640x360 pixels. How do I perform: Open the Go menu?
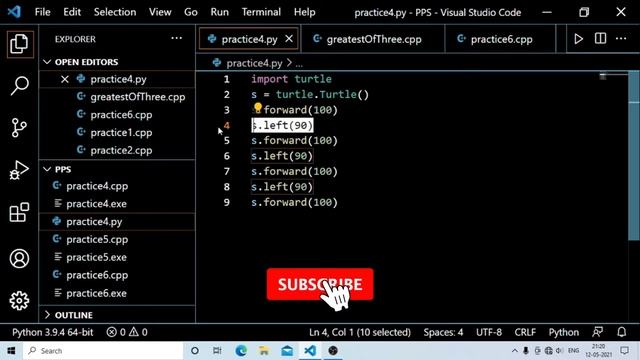(191, 12)
